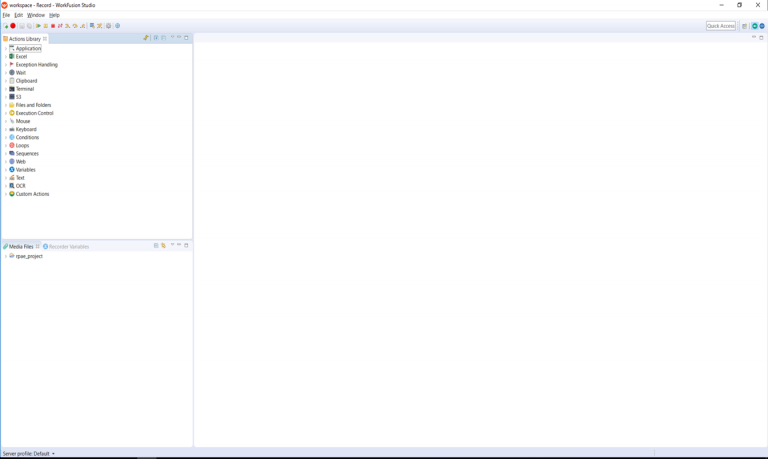Select the Custom Actions tree item
This screenshot has height=459, width=768.
[32, 194]
